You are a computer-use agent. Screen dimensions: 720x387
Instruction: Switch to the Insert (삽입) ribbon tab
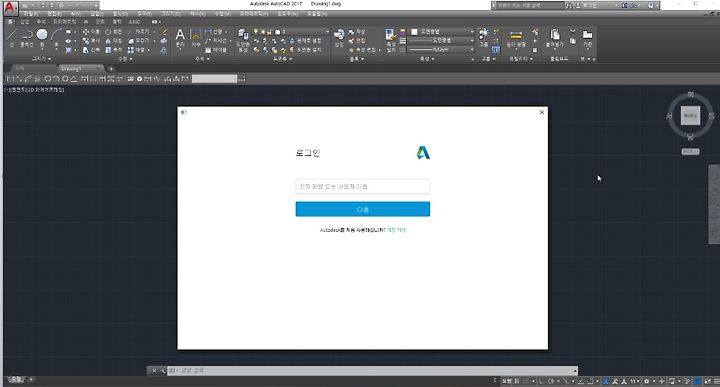[x=25, y=22]
